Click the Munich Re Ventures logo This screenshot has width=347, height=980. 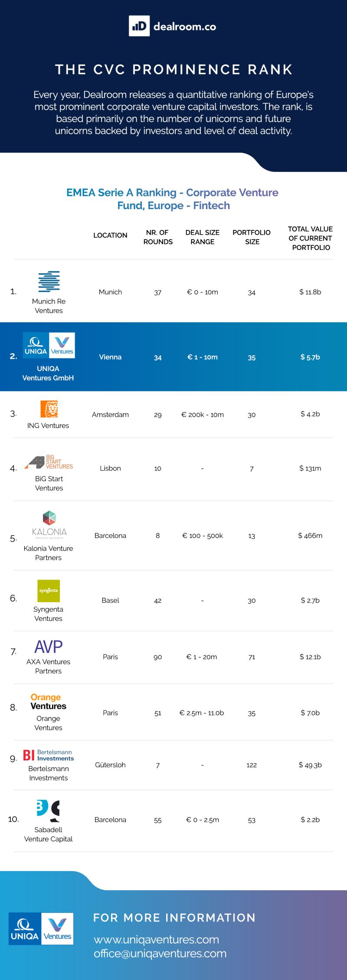(x=49, y=281)
